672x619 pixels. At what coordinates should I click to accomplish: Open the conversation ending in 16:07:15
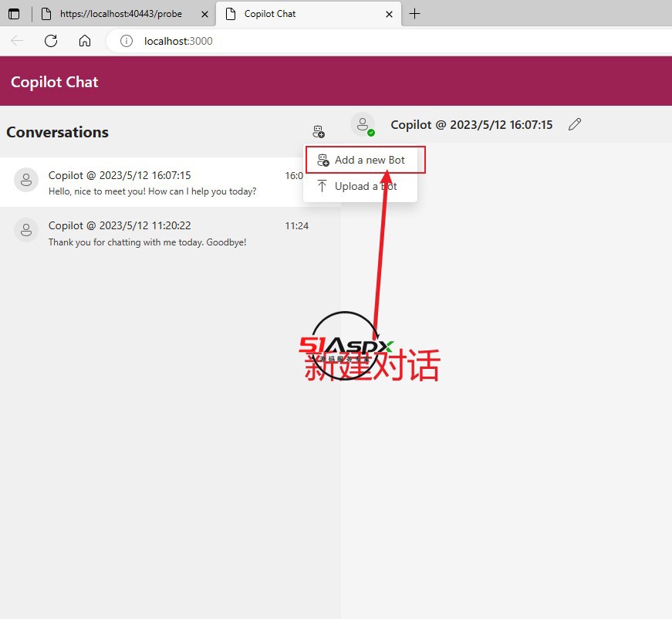coord(171,182)
